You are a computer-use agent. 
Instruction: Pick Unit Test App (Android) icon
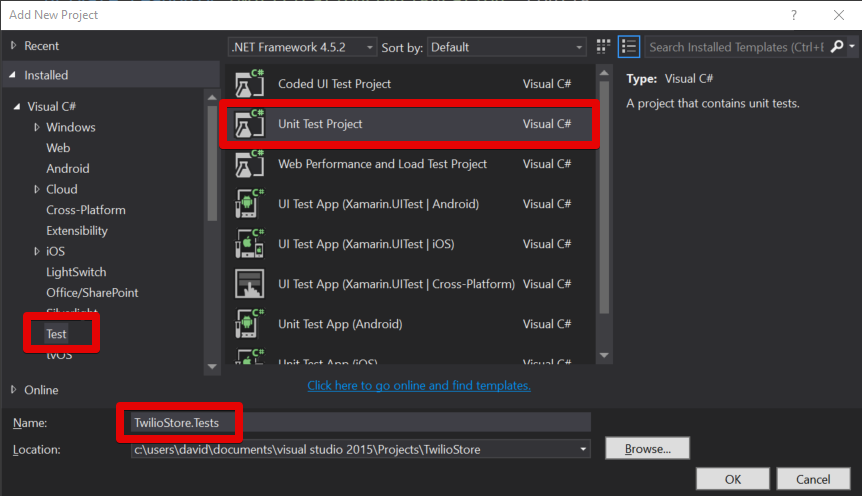249,324
